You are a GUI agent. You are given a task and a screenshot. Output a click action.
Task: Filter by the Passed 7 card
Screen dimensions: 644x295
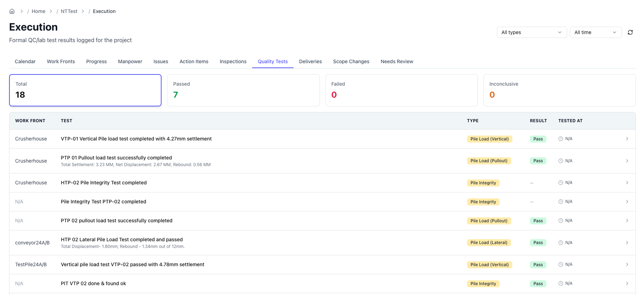click(243, 90)
